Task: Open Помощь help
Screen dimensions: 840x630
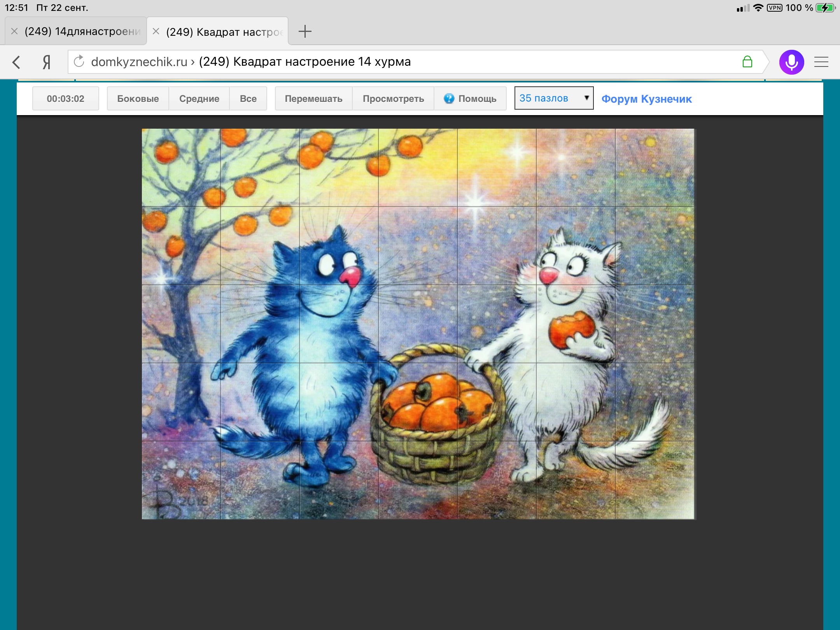Action: (x=470, y=99)
